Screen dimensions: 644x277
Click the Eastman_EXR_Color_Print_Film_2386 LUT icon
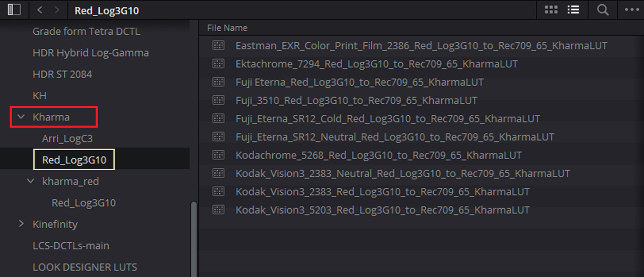[218, 45]
